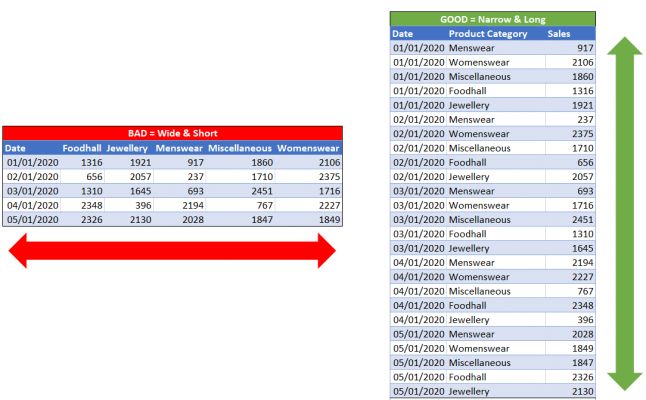Screen dimensions: 646x400
Task: Select value 2106 in the wide table
Action: 330,162
